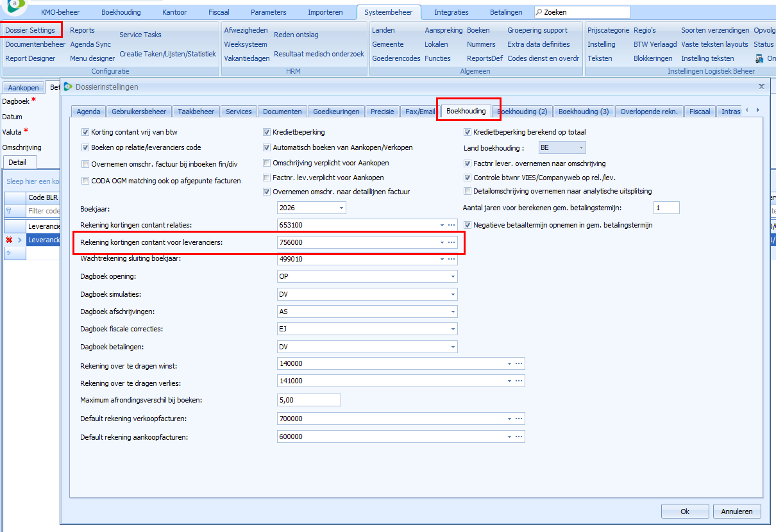Click the filter icon in grid filter row

click(x=9, y=210)
